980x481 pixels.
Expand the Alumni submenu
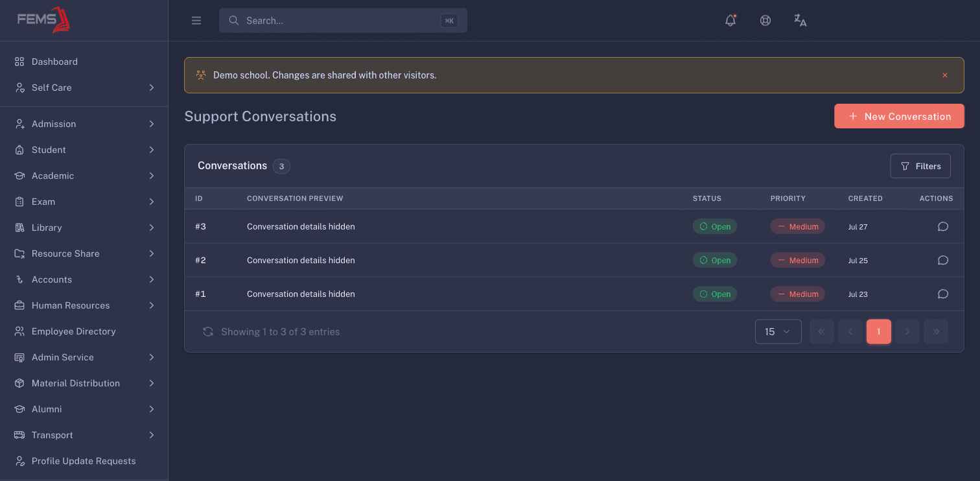point(84,409)
